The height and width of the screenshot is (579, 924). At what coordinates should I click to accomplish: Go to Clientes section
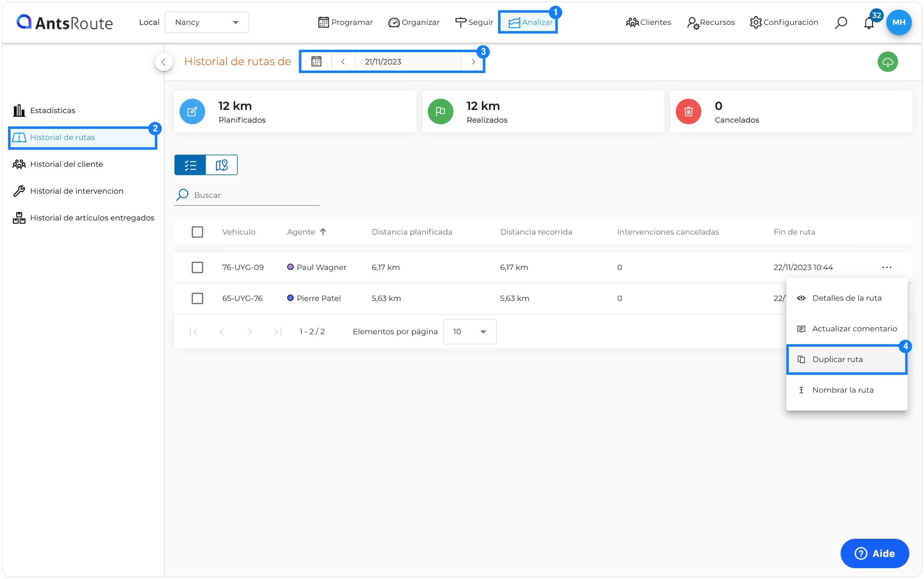click(x=648, y=22)
